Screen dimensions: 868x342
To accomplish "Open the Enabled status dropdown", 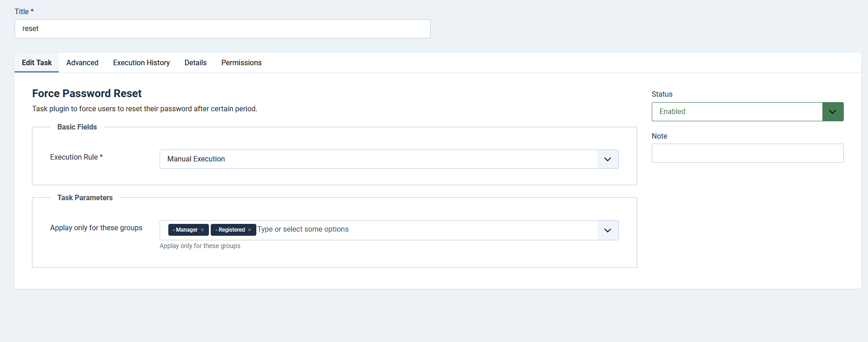I will click(x=737, y=112).
